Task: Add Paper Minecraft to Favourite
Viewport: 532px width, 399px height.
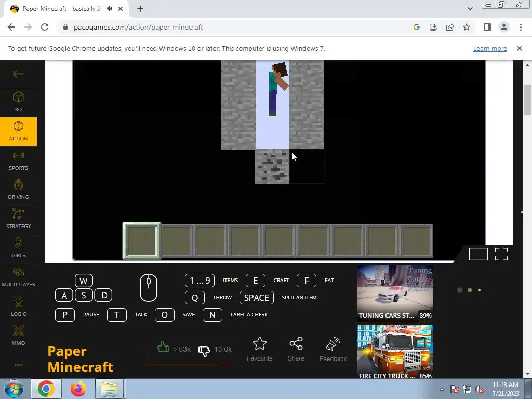Action: [x=260, y=349]
